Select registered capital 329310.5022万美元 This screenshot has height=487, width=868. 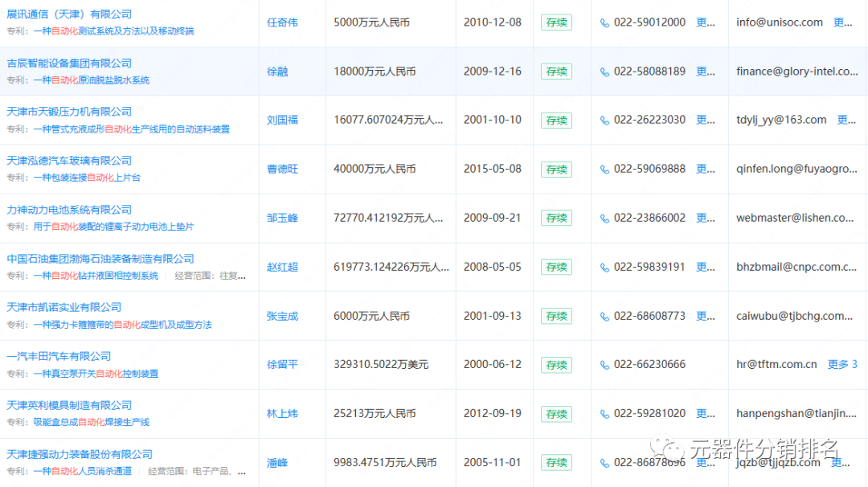pyautogui.click(x=381, y=365)
